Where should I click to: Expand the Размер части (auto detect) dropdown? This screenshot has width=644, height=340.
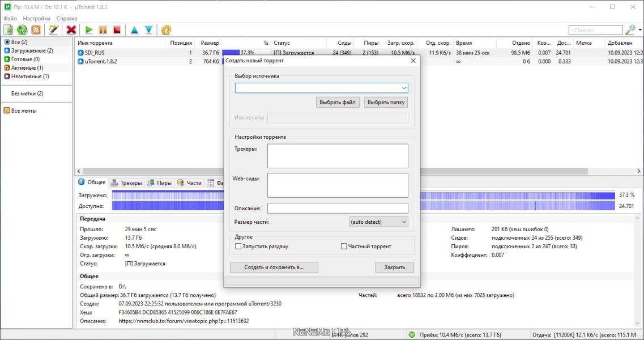pos(378,222)
